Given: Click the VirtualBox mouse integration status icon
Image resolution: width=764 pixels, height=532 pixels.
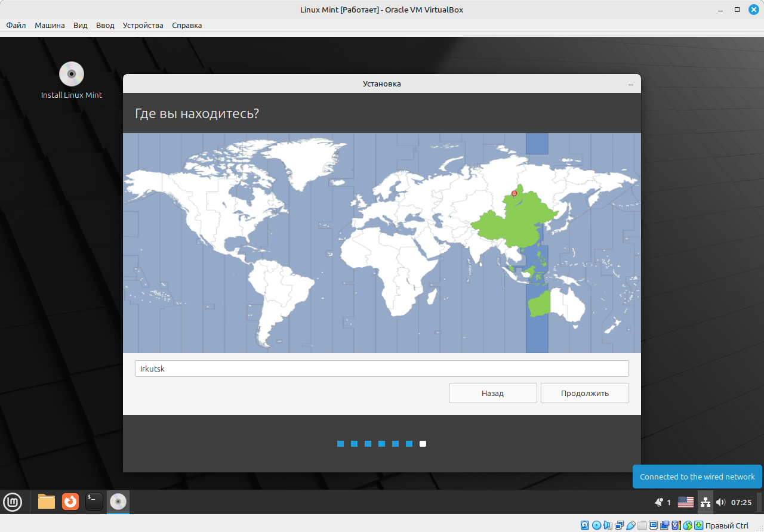Looking at the screenshot, I should click(x=688, y=525).
